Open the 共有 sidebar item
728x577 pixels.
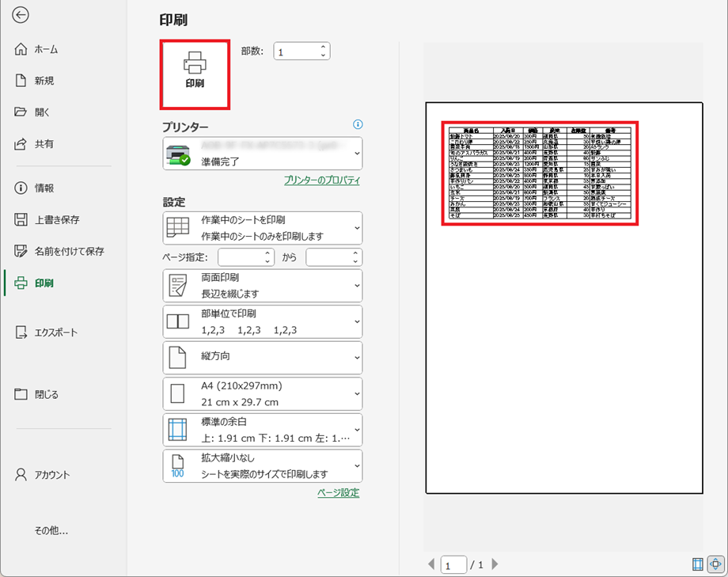point(44,144)
